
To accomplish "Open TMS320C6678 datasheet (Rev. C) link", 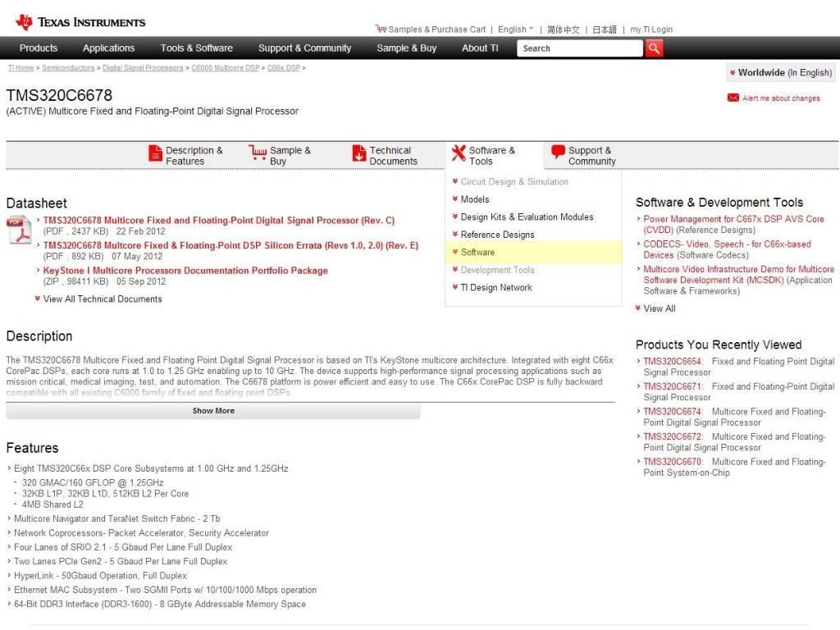I will 218,220.
